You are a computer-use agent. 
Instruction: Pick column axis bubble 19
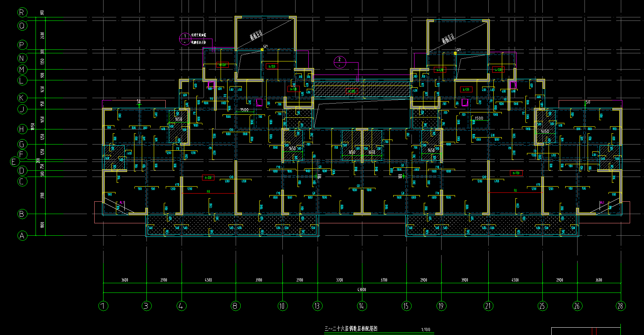tap(442, 306)
